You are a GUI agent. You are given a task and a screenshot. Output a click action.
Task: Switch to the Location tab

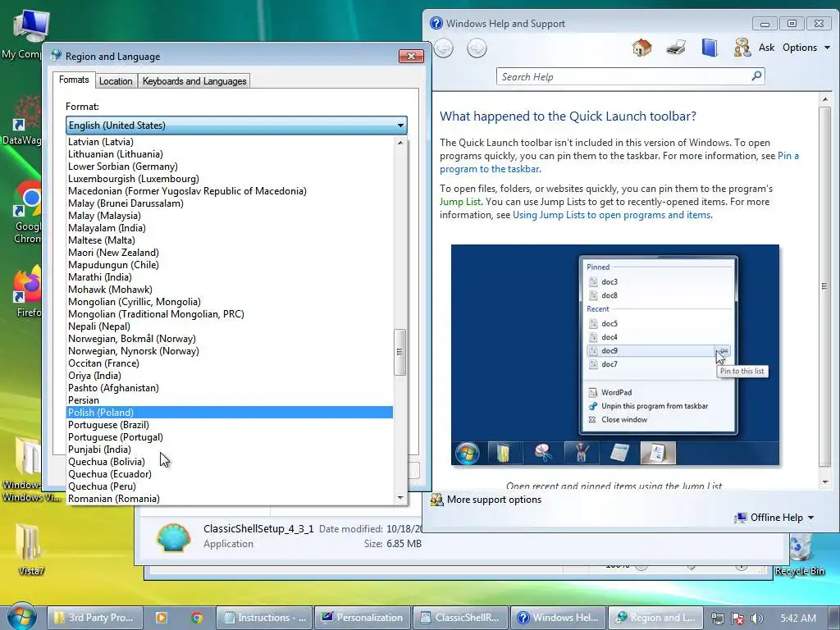coord(116,81)
